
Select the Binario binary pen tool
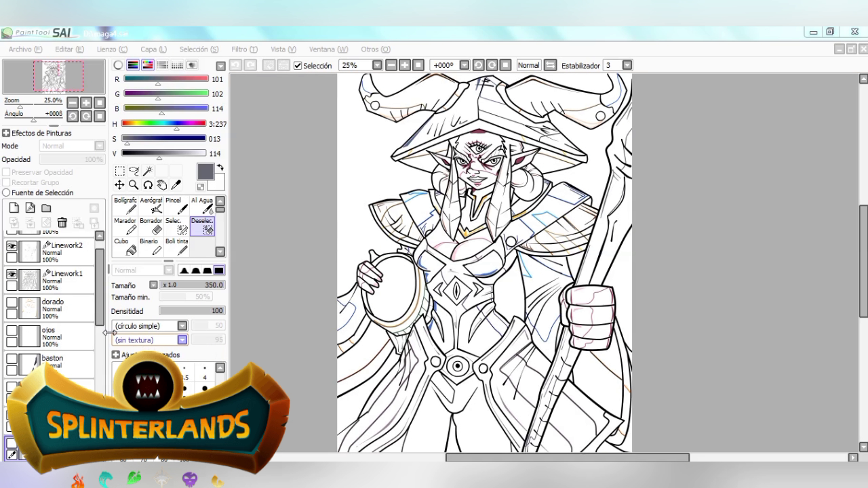151,247
